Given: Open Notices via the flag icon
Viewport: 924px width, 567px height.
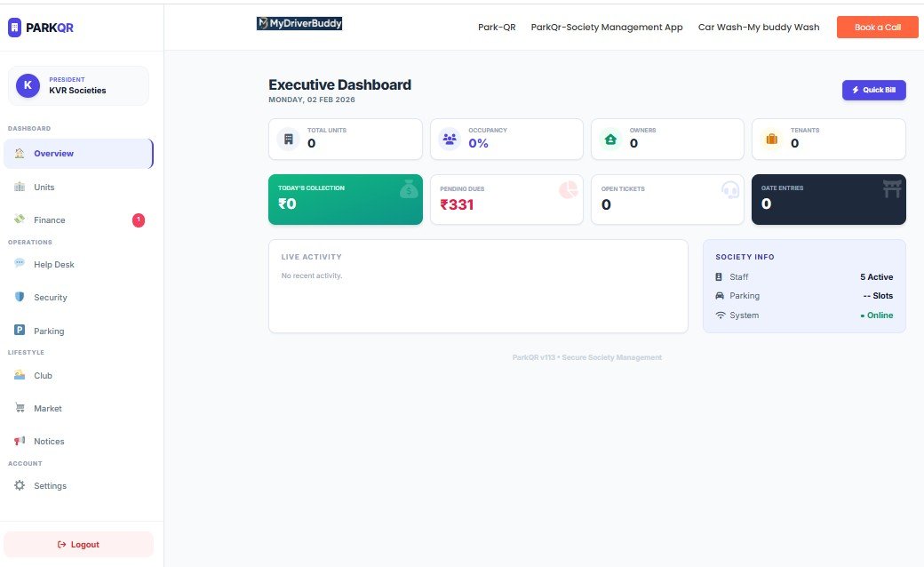Looking at the screenshot, I should click(x=20, y=440).
